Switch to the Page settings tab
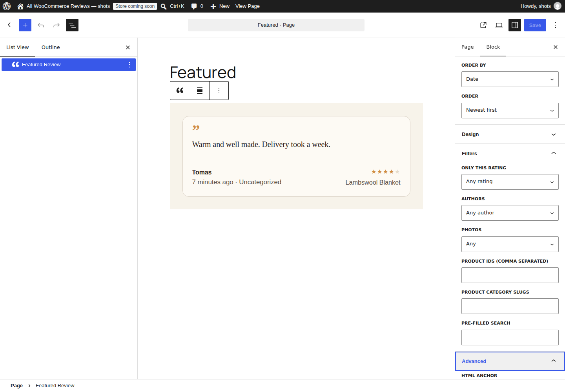 [x=468, y=47]
